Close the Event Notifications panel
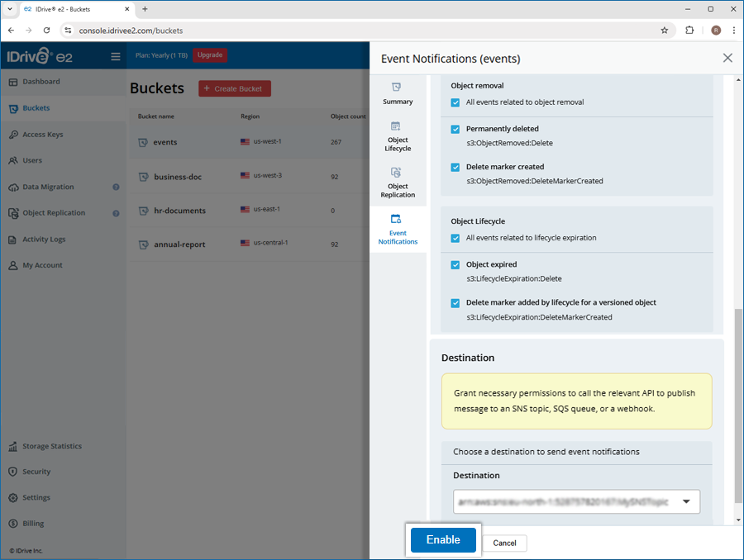Image resolution: width=744 pixels, height=560 pixels. pos(727,58)
